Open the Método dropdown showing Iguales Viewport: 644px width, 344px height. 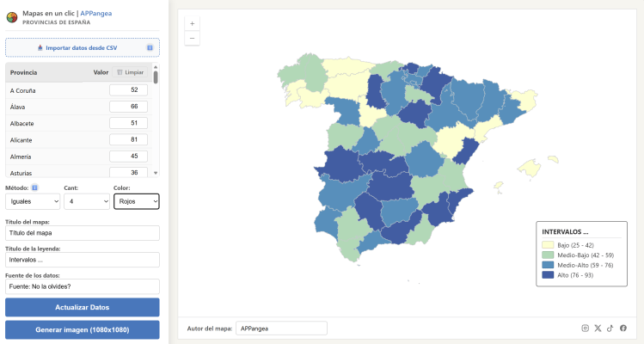[x=33, y=201]
